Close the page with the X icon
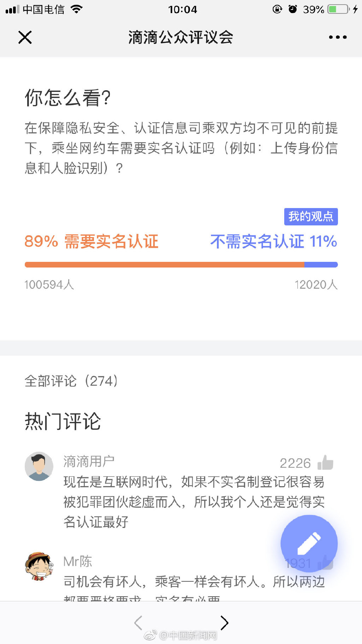Viewport: 362px width, 644px height. (25, 37)
